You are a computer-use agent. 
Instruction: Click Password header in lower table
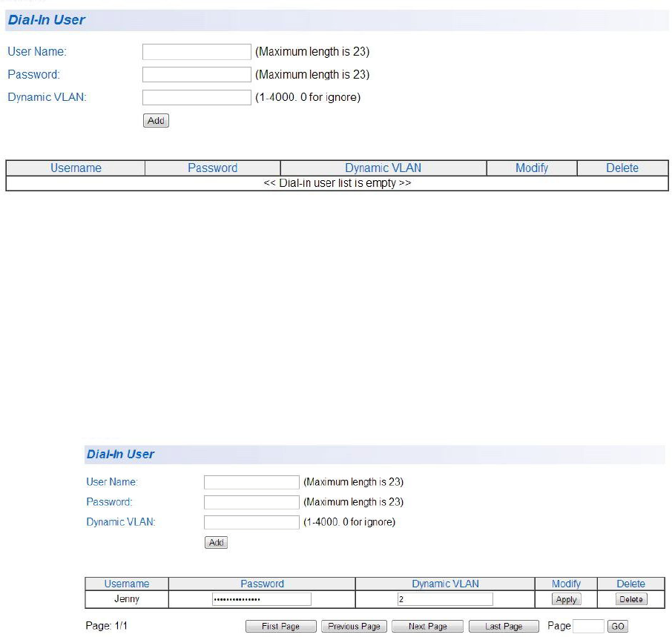[x=262, y=584]
